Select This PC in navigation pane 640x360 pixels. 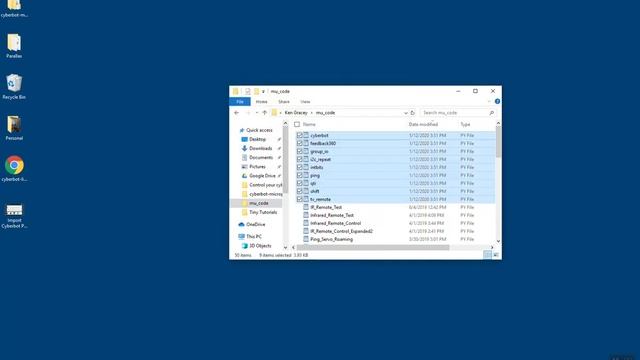[x=253, y=237]
